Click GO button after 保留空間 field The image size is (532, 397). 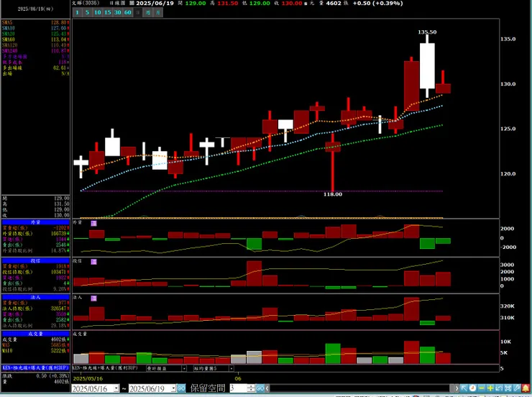(x=260, y=388)
